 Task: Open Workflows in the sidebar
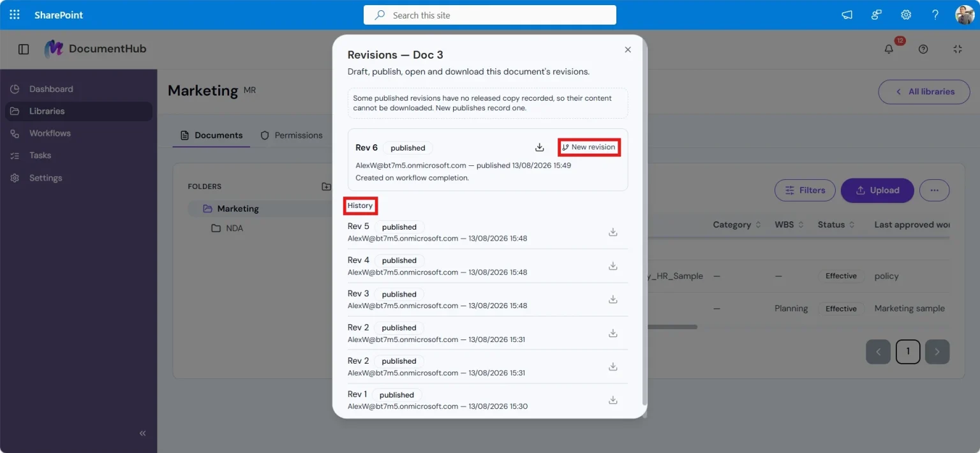pyautogui.click(x=50, y=133)
